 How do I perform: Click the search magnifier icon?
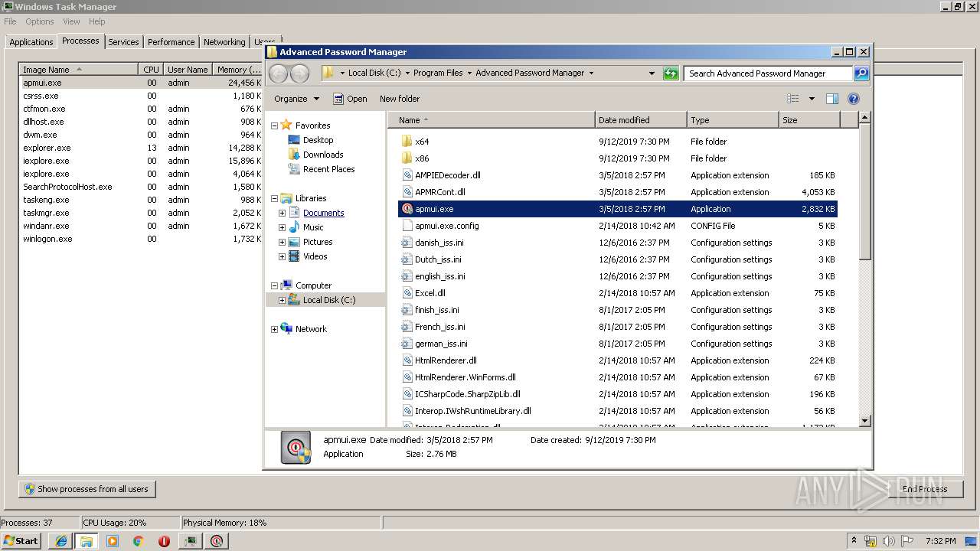(x=861, y=73)
